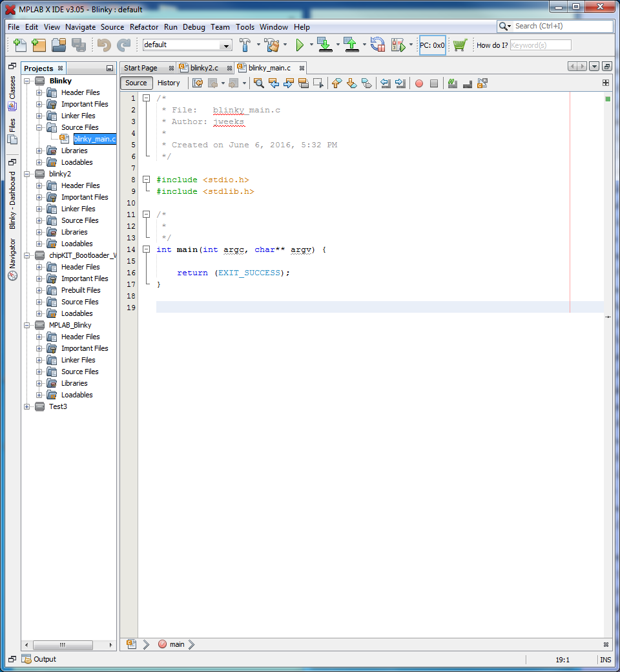Click Shift Line Right icon
620x672 pixels.
point(400,83)
